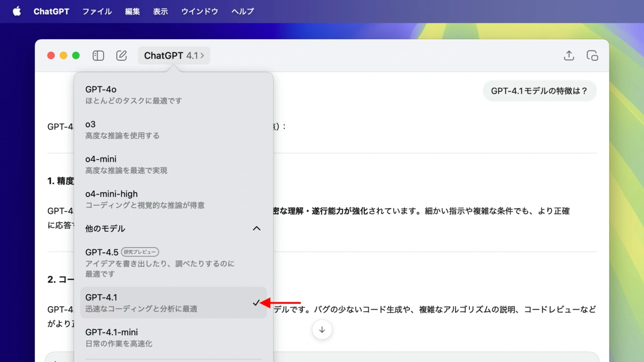Toggle the sidebar panel icon
This screenshot has width=644, height=362.
98,56
